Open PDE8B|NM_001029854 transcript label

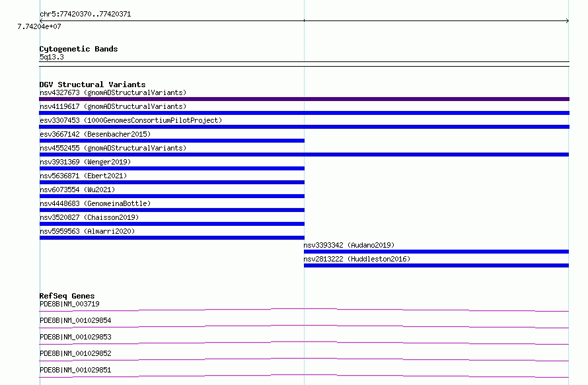pyautogui.click(x=75, y=320)
